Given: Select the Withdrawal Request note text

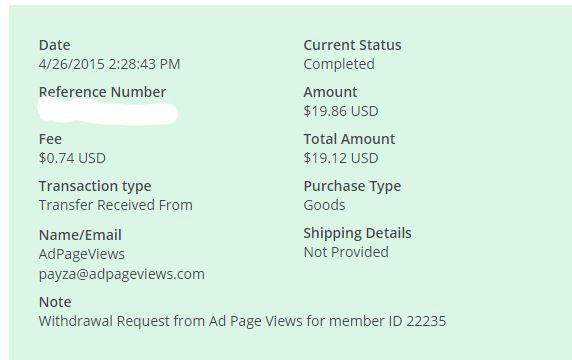Looking at the screenshot, I should point(242,321).
